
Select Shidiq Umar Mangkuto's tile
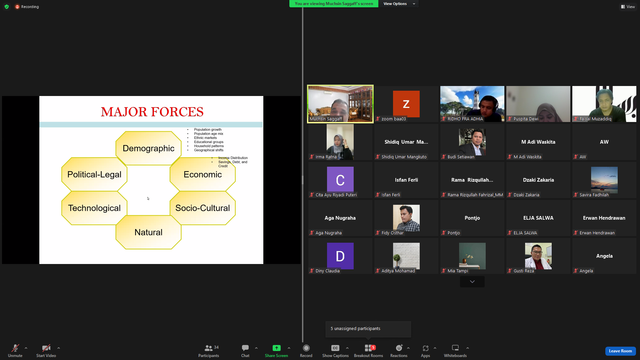point(406,142)
